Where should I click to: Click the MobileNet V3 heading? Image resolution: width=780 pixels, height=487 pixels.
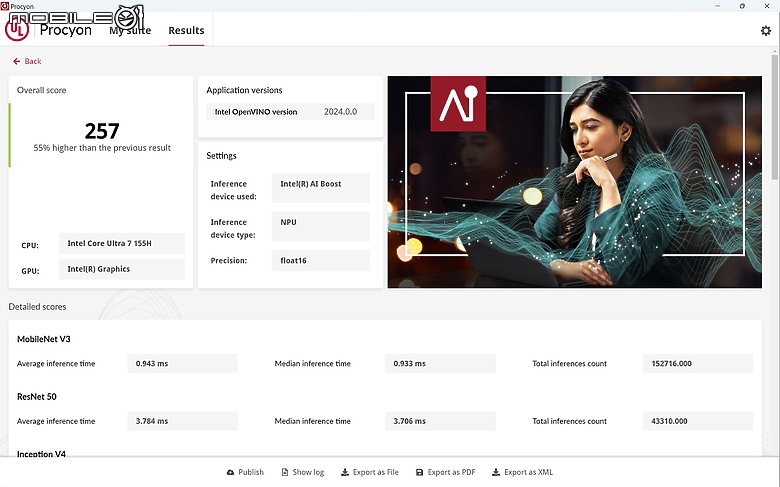coord(44,339)
